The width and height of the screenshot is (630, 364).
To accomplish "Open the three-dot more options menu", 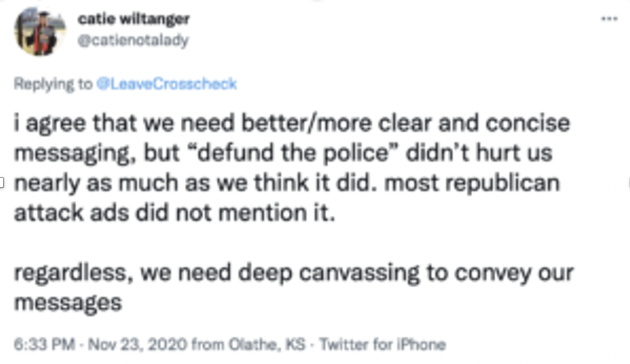I will (x=609, y=18).
